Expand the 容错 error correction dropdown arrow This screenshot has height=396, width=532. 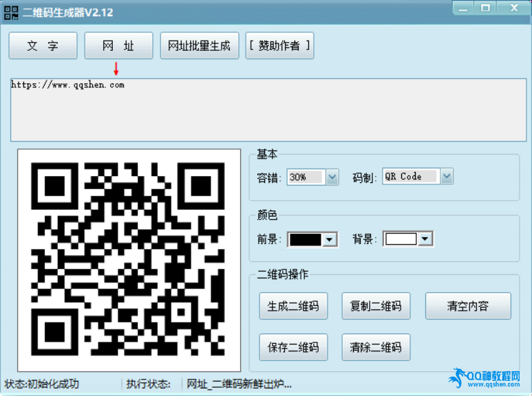click(x=332, y=177)
